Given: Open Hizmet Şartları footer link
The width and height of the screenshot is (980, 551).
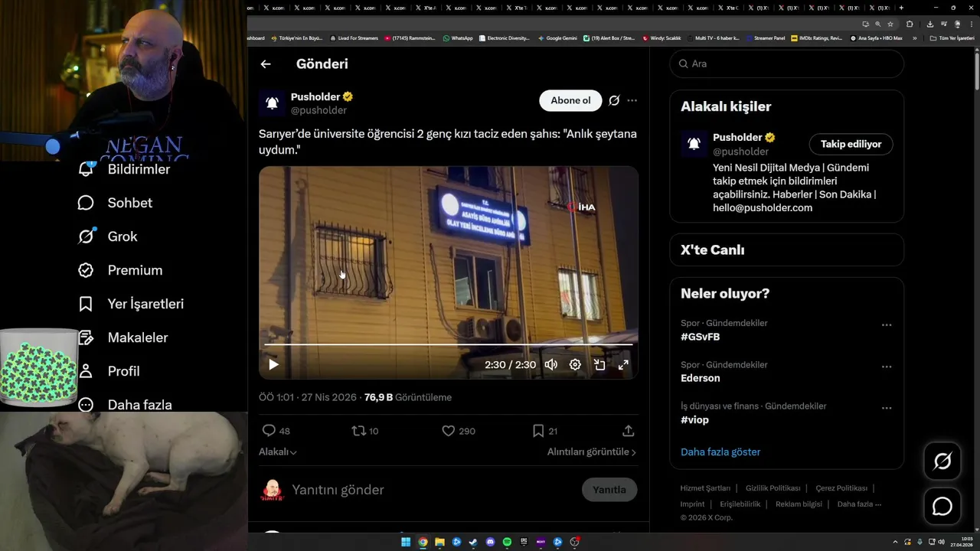Looking at the screenshot, I should (705, 488).
